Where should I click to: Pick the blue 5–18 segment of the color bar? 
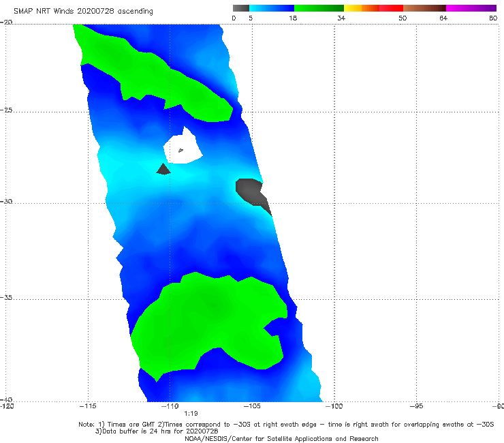click(272, 8)
